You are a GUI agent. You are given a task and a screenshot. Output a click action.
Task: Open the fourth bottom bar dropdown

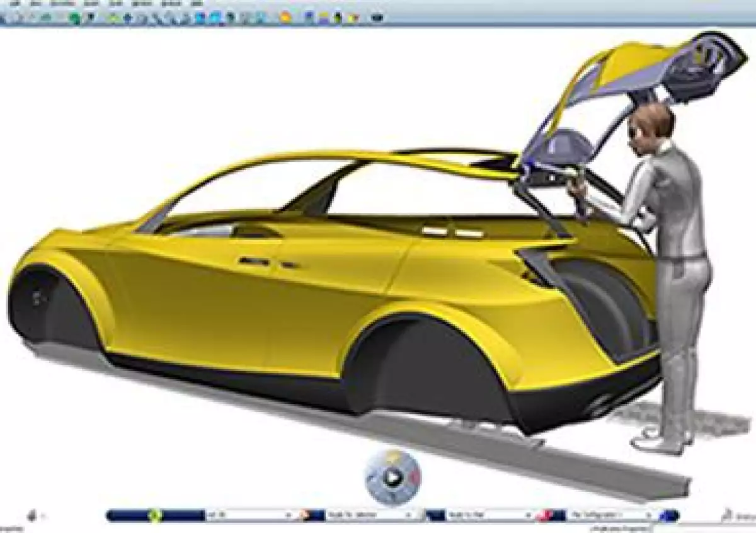[x=648, y=515]
